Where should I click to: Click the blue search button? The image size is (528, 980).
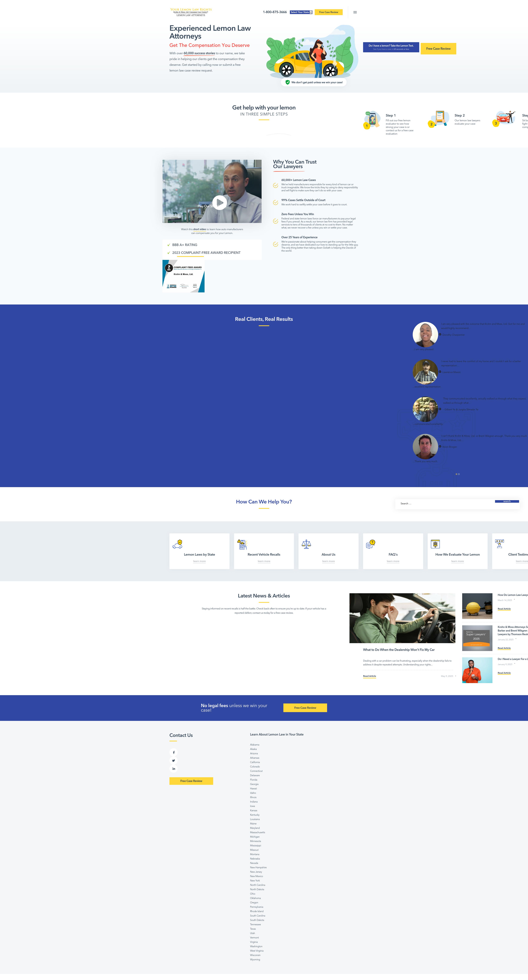pyautogui.click(x=507, y=501)
